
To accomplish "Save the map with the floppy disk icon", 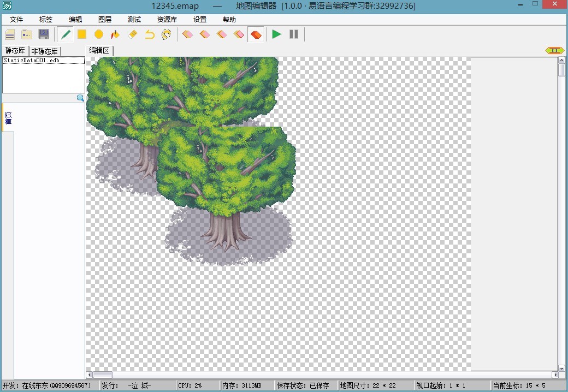I will 44,34.
